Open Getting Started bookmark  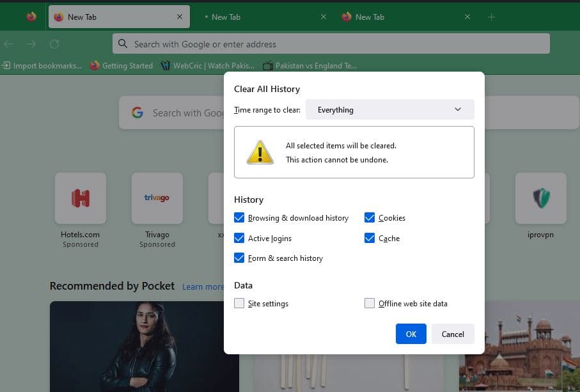121,65
